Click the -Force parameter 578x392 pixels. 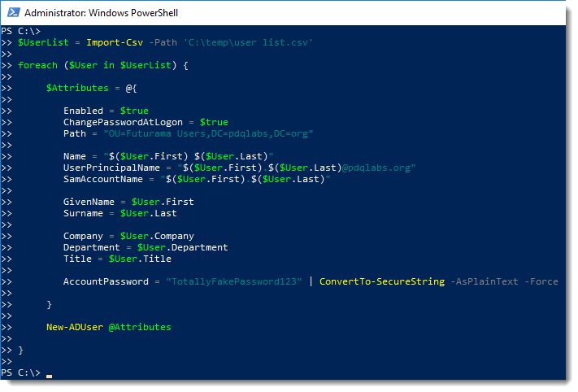pyautogui.click(x=541, y=281)
